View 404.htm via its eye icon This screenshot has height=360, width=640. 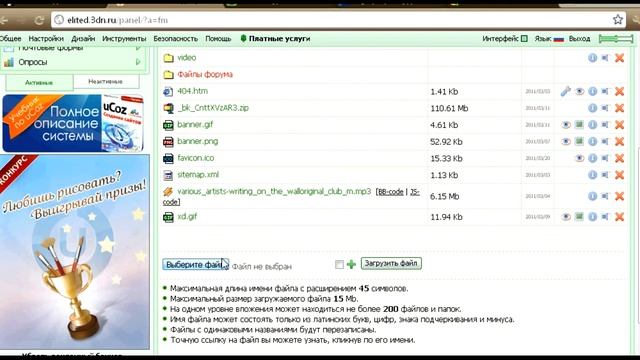coord(579,91)
